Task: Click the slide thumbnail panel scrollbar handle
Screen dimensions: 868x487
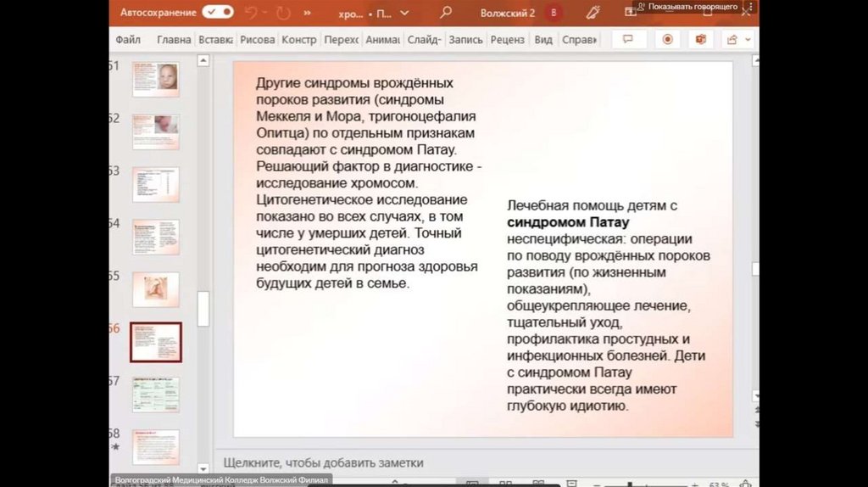Action: click(x=203, y=309)
